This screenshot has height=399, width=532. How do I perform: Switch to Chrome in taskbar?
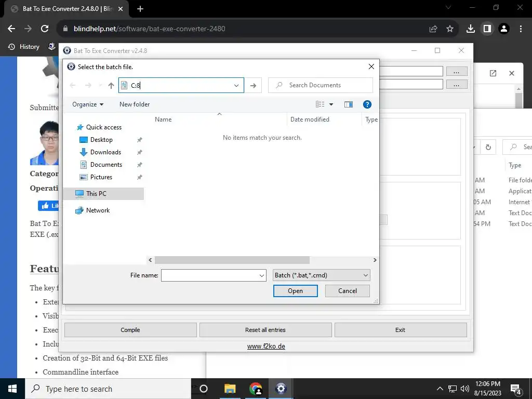coord(256,389)
